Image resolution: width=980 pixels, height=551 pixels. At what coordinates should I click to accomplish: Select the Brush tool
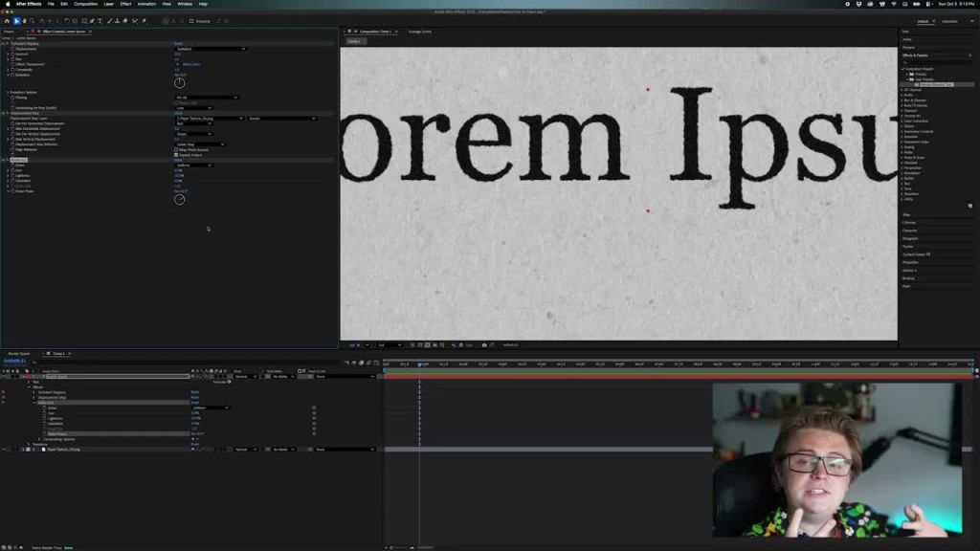pyautogui.click(x=109, y=21)
